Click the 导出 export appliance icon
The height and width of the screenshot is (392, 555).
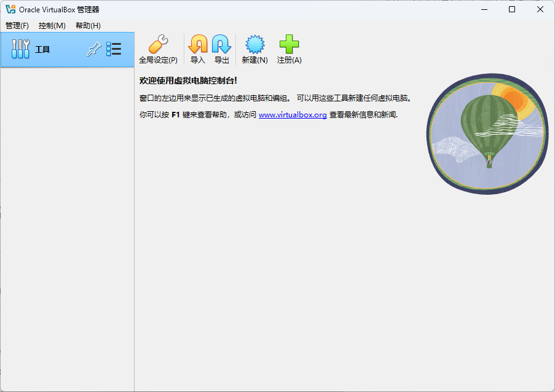(x=222, y=49)
